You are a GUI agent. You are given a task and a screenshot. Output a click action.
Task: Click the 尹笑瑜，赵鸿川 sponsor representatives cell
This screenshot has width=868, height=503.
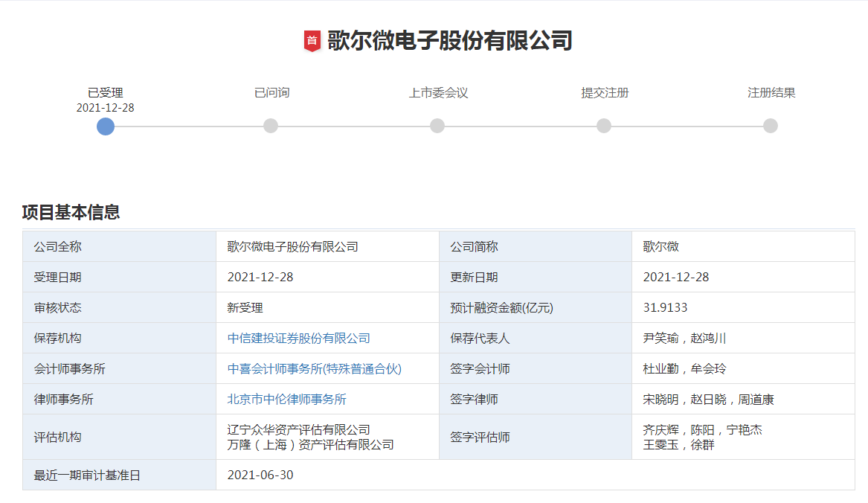tap(684, 339)
